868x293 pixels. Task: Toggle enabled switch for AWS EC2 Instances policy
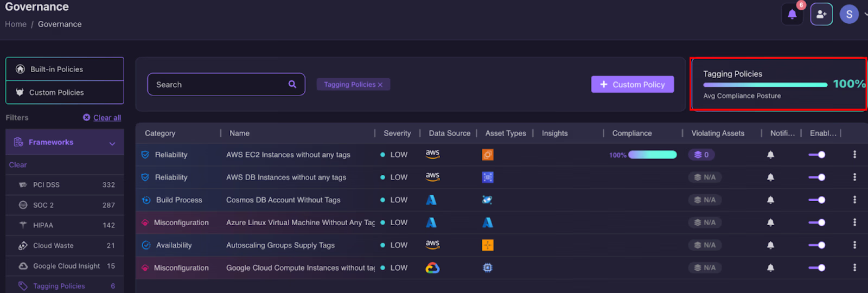pyautogui.click(x=817, y=155)
